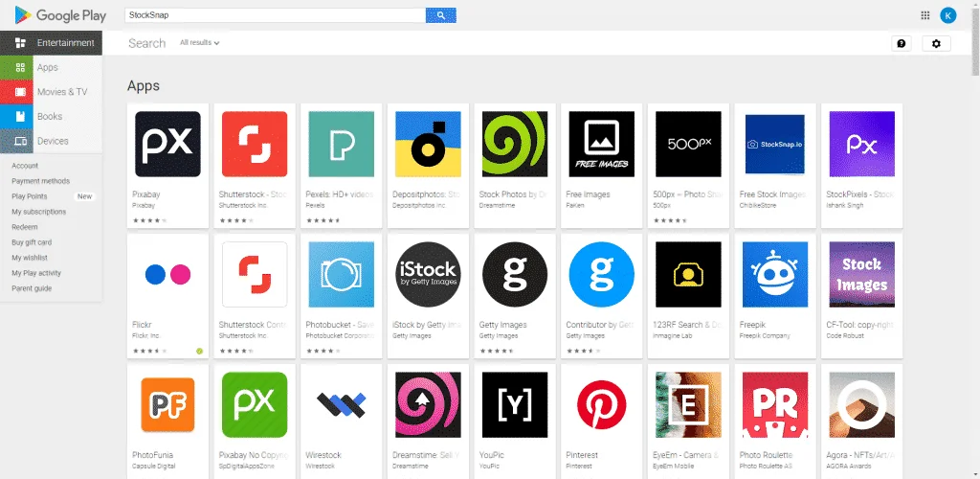Open the Free Images app icon
980x479 pixels.
pyautogui.click(x=602, y=144)
